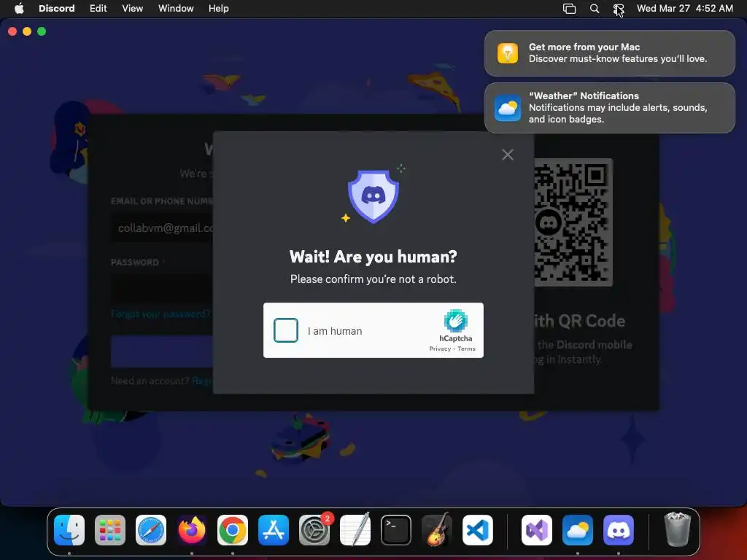Close the Are you human dialog
The height and width of the screenshot is (560, 747).
click(508, 155)
